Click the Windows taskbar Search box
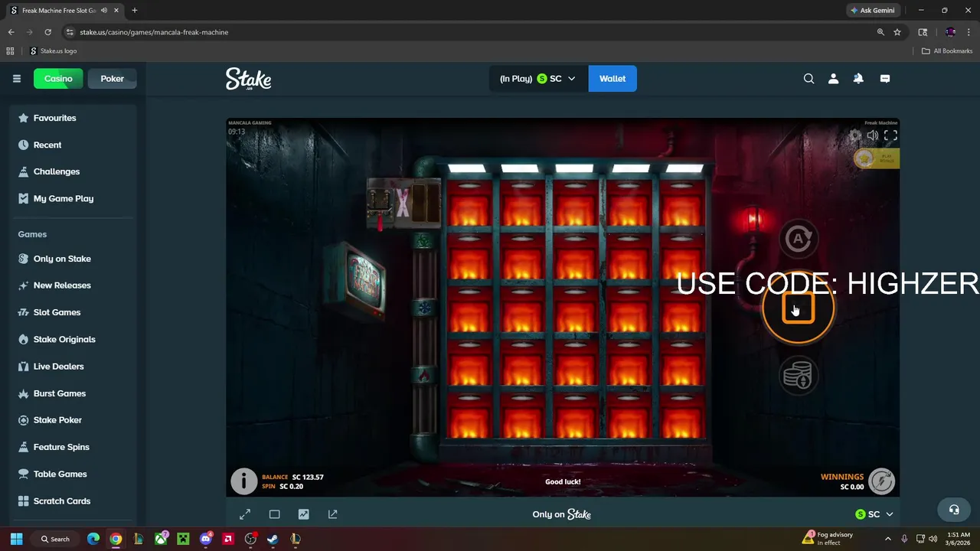This screenshot has width=980, height=551. click(x=56, y=539)
